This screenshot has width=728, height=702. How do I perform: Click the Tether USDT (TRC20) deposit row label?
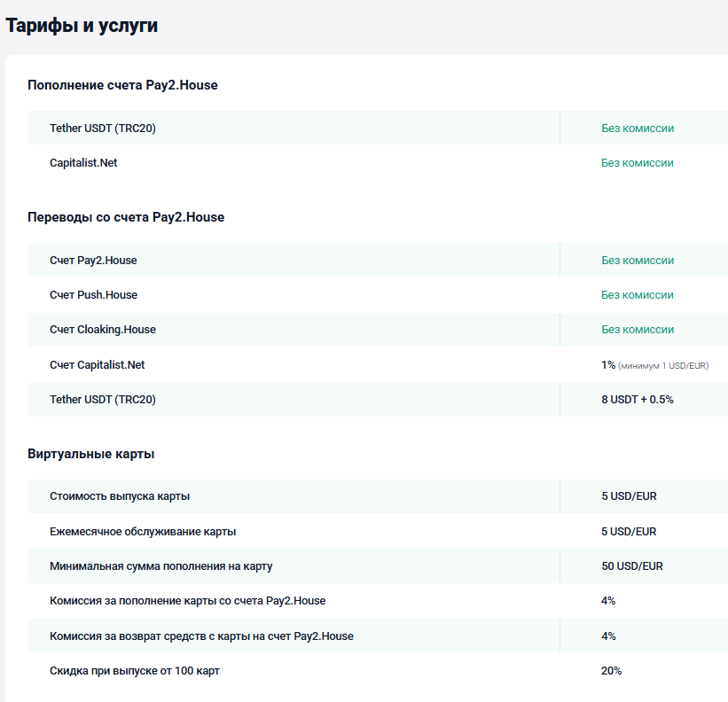tap(103, 128)
